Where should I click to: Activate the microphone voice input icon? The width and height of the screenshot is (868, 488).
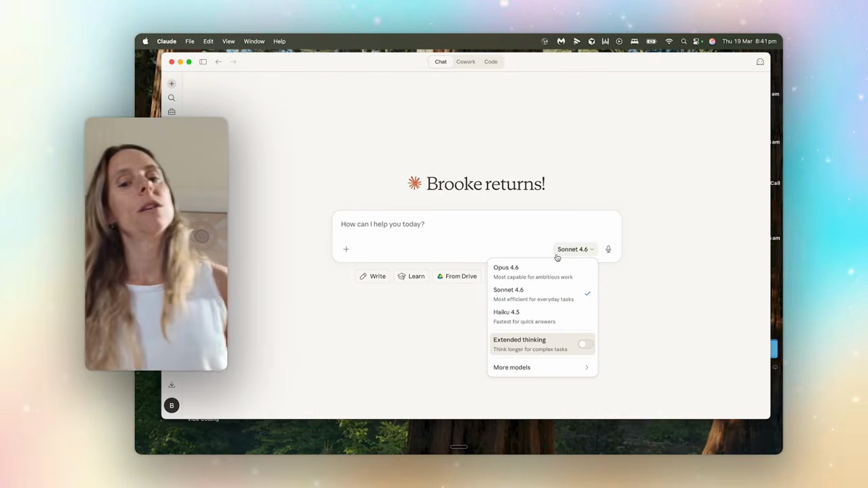[608, 249]
